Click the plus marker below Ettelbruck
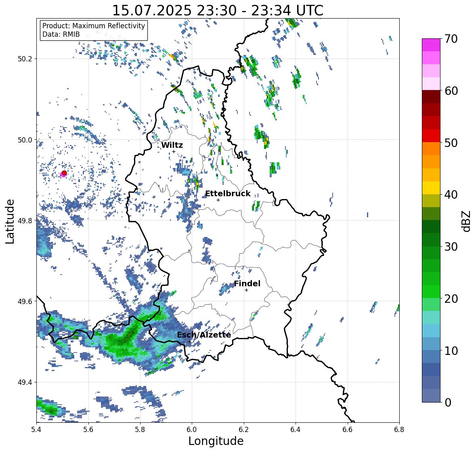Screen dimensions: 476x451 tap(218, 200)
